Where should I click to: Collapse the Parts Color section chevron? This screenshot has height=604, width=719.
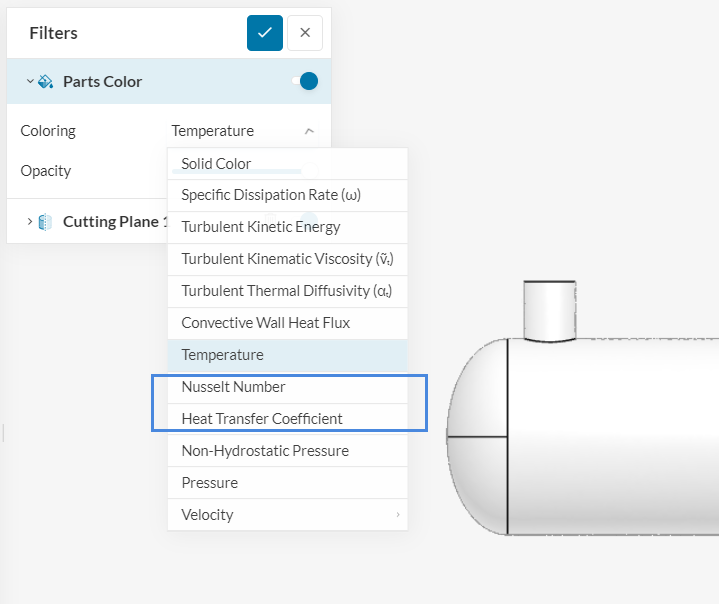(x=29, y=81)
